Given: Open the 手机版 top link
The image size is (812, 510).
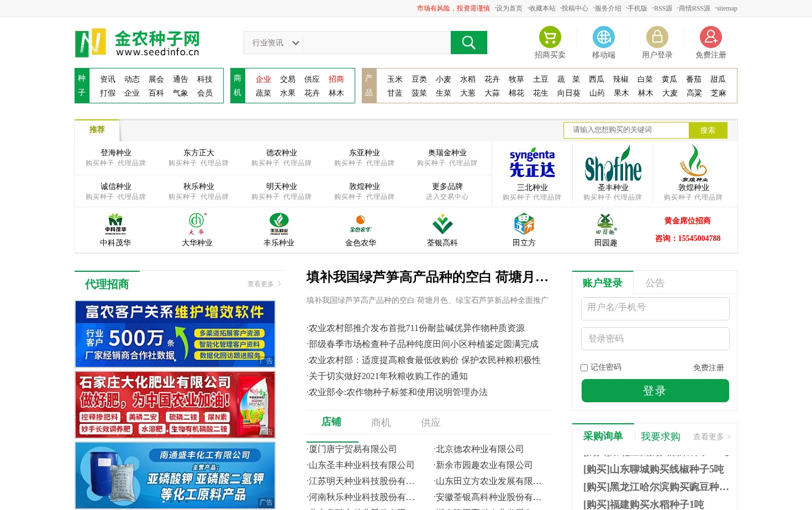Looking at the screenshot, I should [x=637, y=8].
